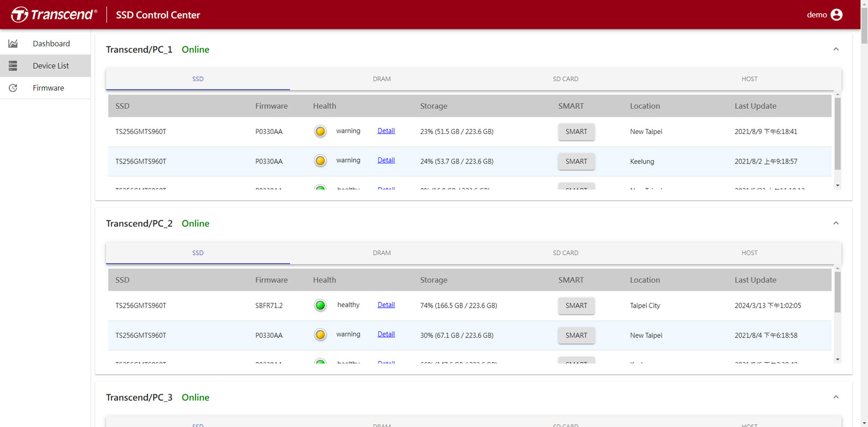The image size is (868, 427).
Task: Switch to HOST tab in PC_1
Action: [749, 79]
